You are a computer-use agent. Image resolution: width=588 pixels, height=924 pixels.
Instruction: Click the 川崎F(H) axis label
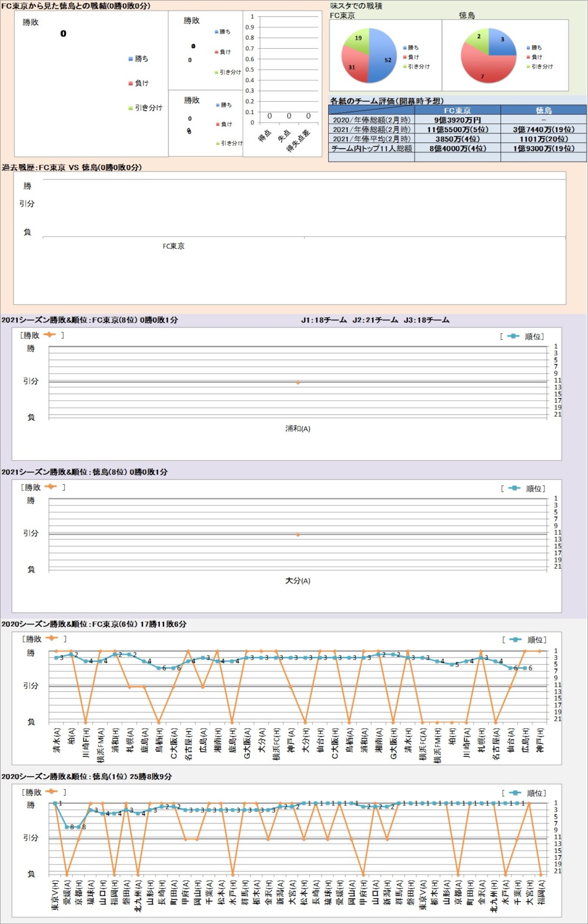pos(86,742)
